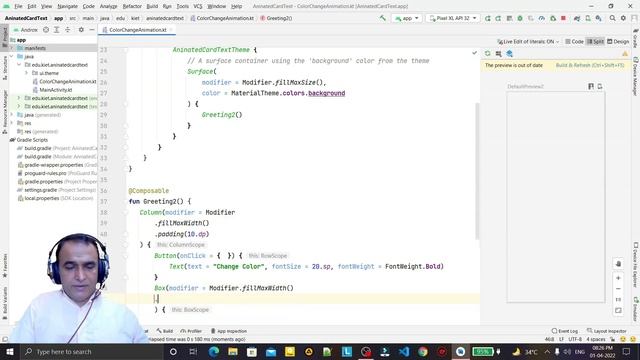Viewport: 640px width, 360px height.
Task: Open Chrome from taskbar
Action: tap(423, 351)
